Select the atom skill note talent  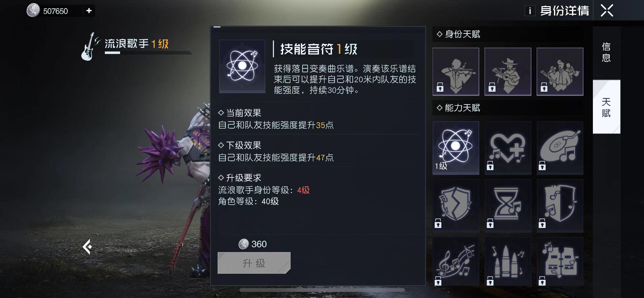[456, 148]
